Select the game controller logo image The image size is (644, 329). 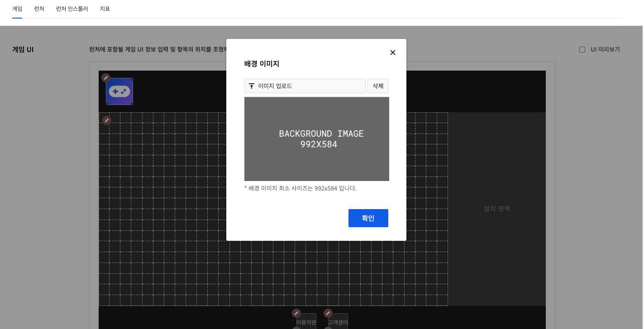click(119, 91)
